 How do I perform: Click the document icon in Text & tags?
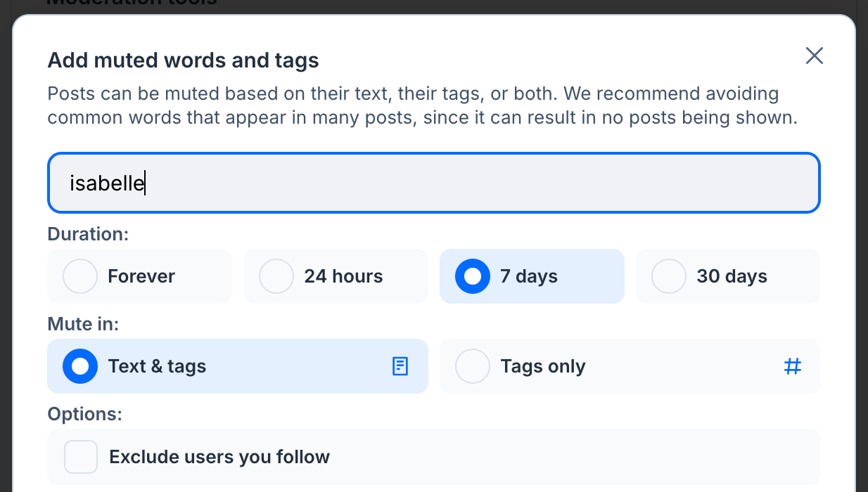point(400,366)
